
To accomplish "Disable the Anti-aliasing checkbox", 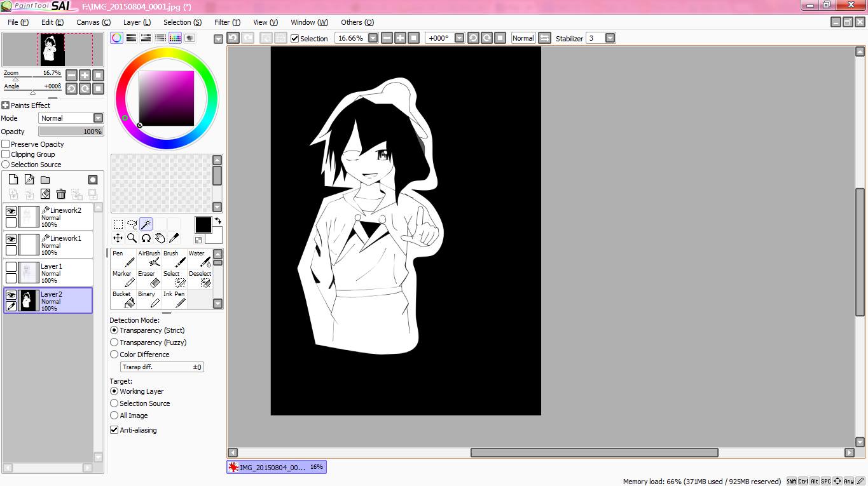I will coord(114,430).
